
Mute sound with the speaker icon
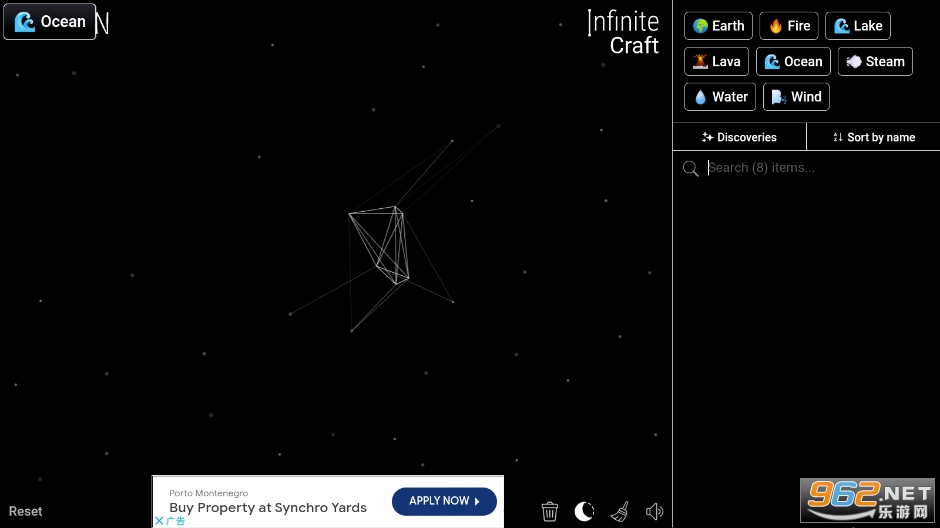click(654, 511)
